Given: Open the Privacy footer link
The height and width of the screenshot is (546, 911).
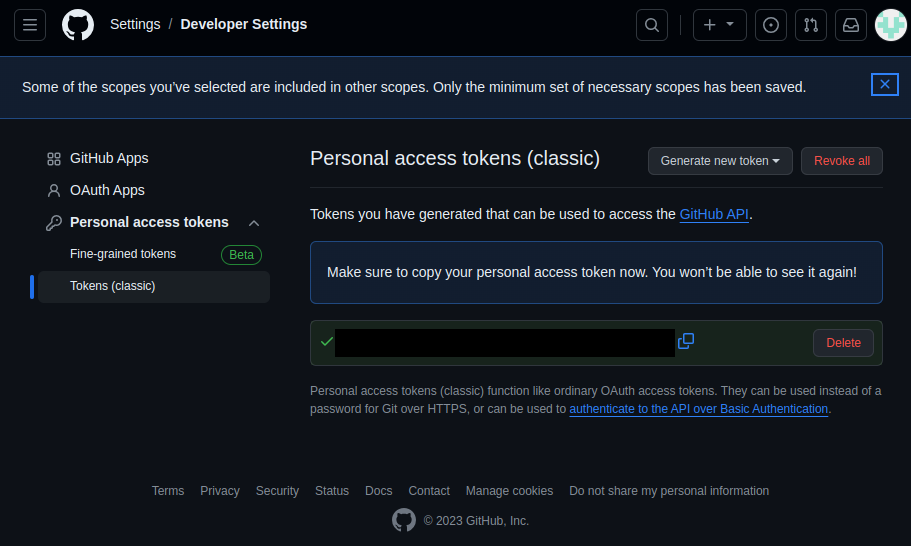Looking at the screenshot, I should 220,491.
